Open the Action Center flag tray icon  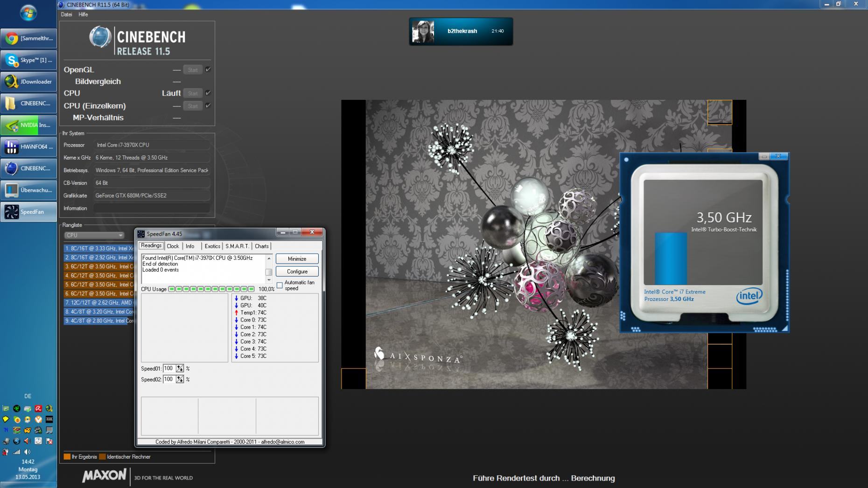click(49, 441)
